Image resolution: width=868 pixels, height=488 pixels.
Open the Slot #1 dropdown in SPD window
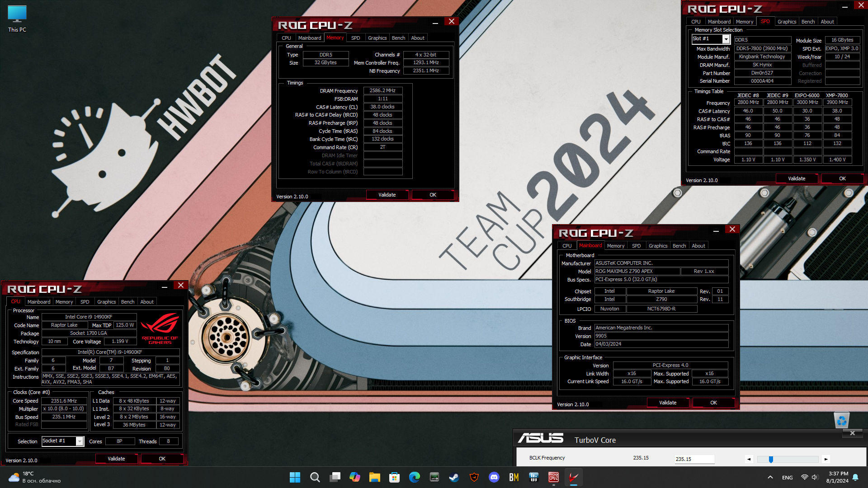coord(726,39)
